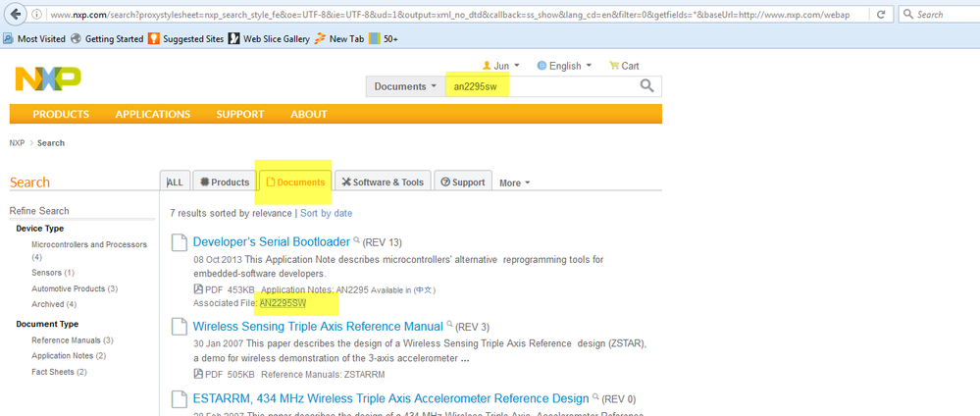
Task: Open Web Slice Gallery bookmark
Action: [x=269, y=39]
